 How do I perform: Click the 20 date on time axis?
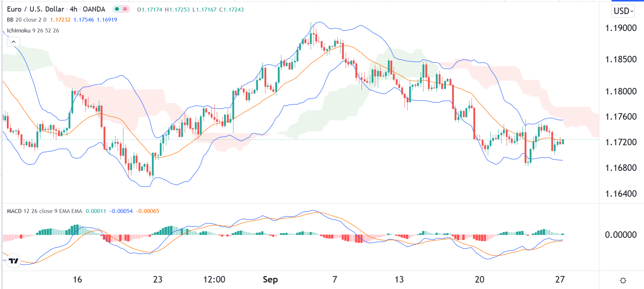tap(479, 280)
